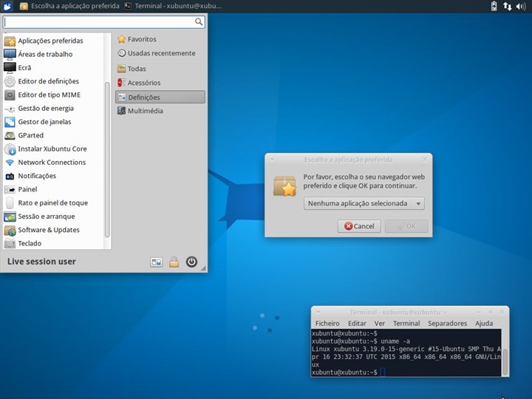Viewport: 532px width, 399px height.
Task: Open Rato e painel de toque
Action: click(x=46, y=203)
